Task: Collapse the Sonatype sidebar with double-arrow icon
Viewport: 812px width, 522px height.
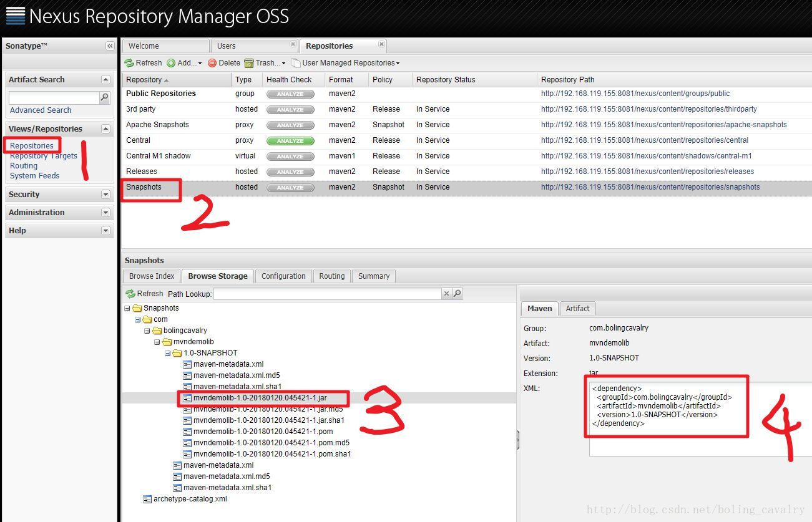Action: 110,46
